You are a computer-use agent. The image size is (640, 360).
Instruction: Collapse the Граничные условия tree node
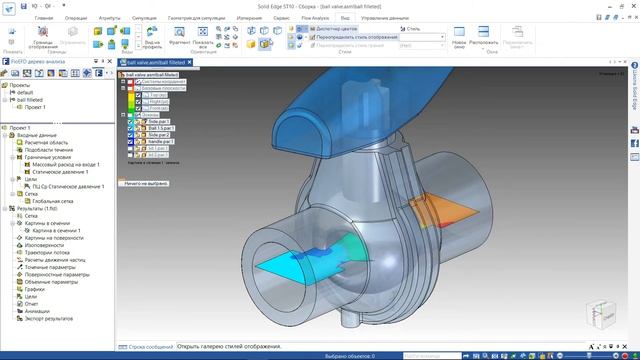pyautogui.click(x=13, y=157)
